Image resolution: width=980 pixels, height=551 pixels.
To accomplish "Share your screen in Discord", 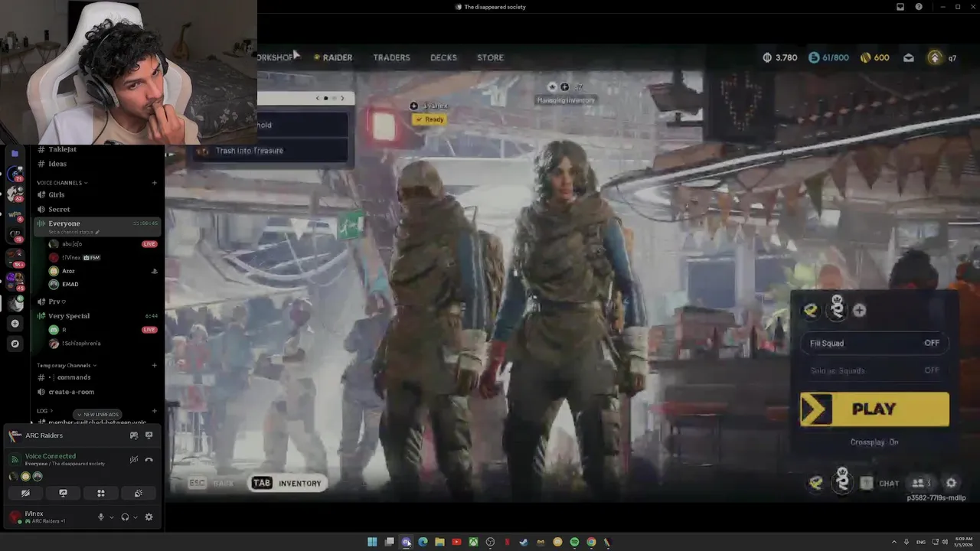I will point(63,494).
